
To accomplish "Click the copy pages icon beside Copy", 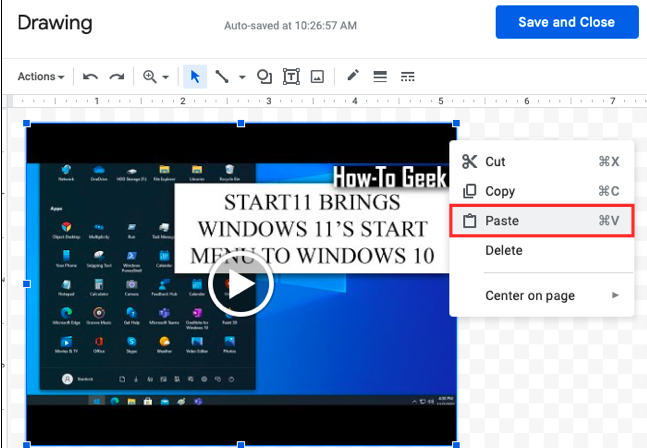I will pos(469,191).
